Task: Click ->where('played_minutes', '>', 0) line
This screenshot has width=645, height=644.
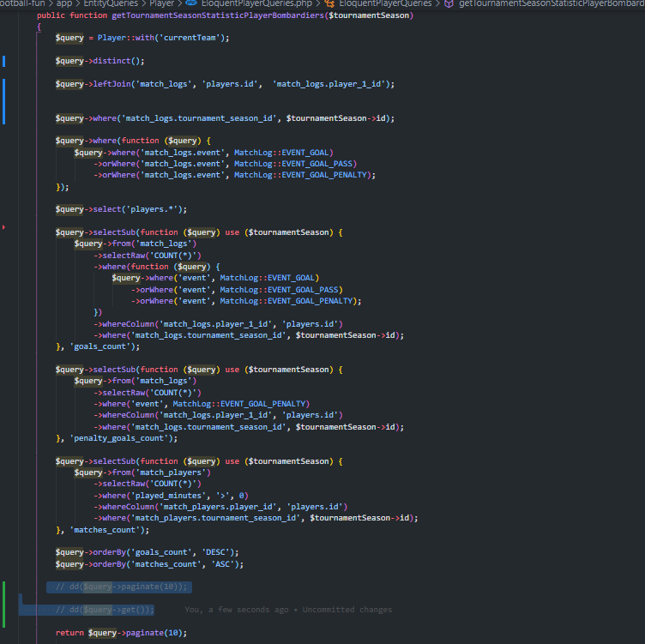Action: (x=171, y=496)
